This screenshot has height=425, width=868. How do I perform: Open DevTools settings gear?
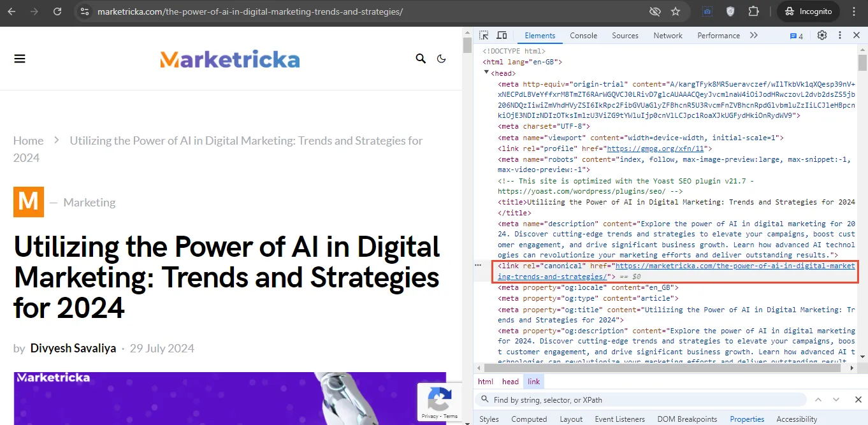[x=822, y=35]
